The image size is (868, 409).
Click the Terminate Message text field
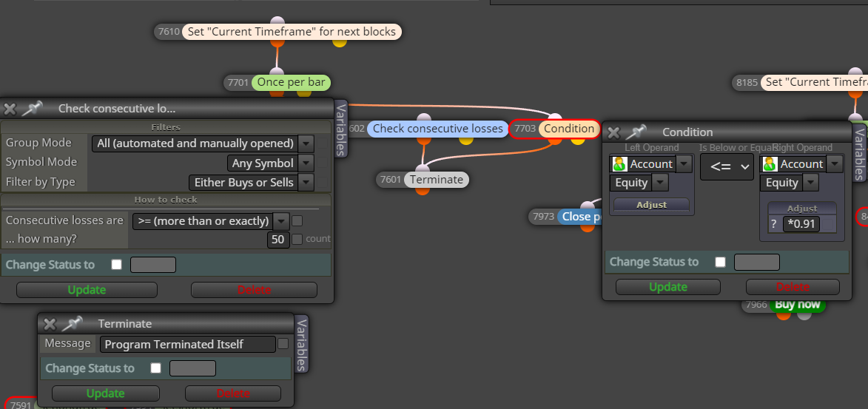188,344
